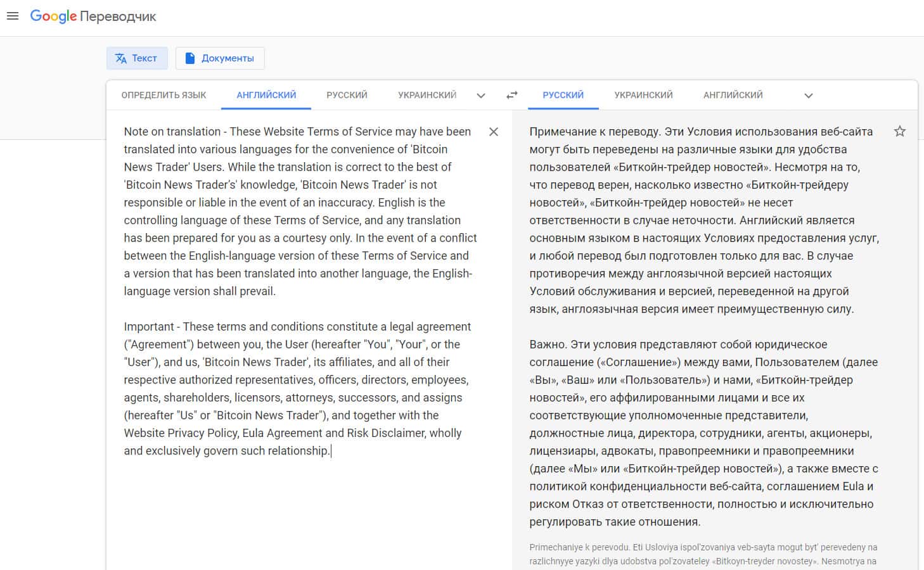Switch to the Документы upload mode
The image size is (924, 570).
[x=220, y=58]
